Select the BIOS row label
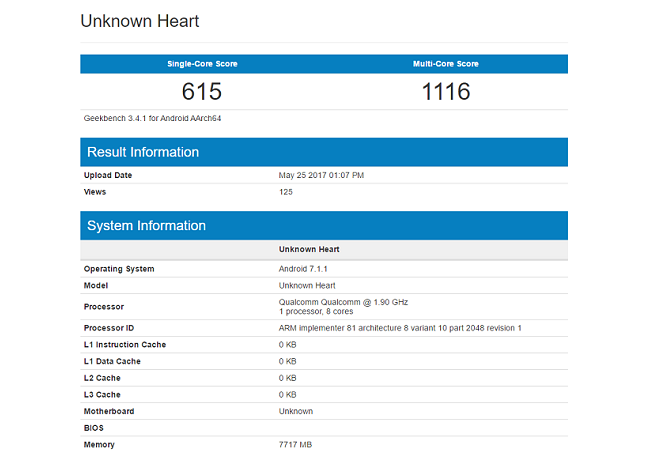The width and height of the screenshot is (650, 463). (x=95, y=428)
